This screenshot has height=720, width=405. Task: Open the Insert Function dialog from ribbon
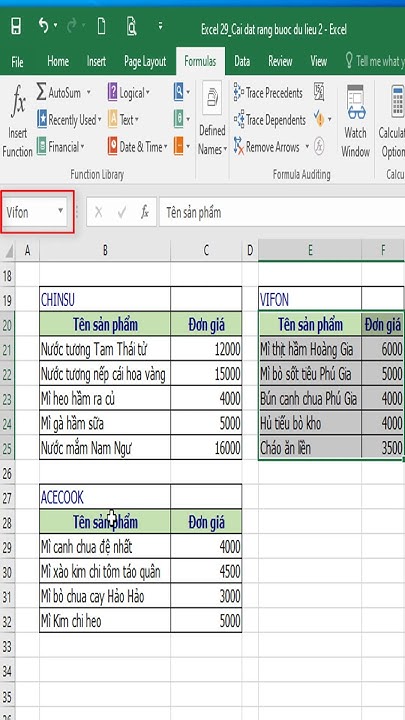(17, 120)
